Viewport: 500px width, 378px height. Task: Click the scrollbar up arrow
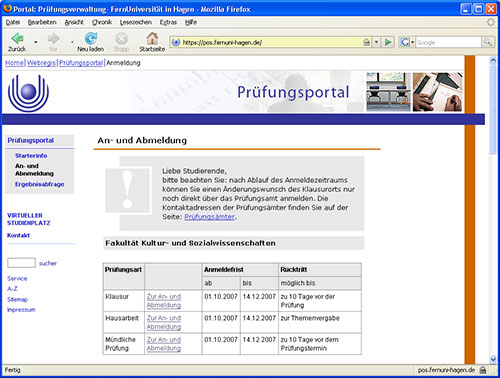(x=493, y=61)
